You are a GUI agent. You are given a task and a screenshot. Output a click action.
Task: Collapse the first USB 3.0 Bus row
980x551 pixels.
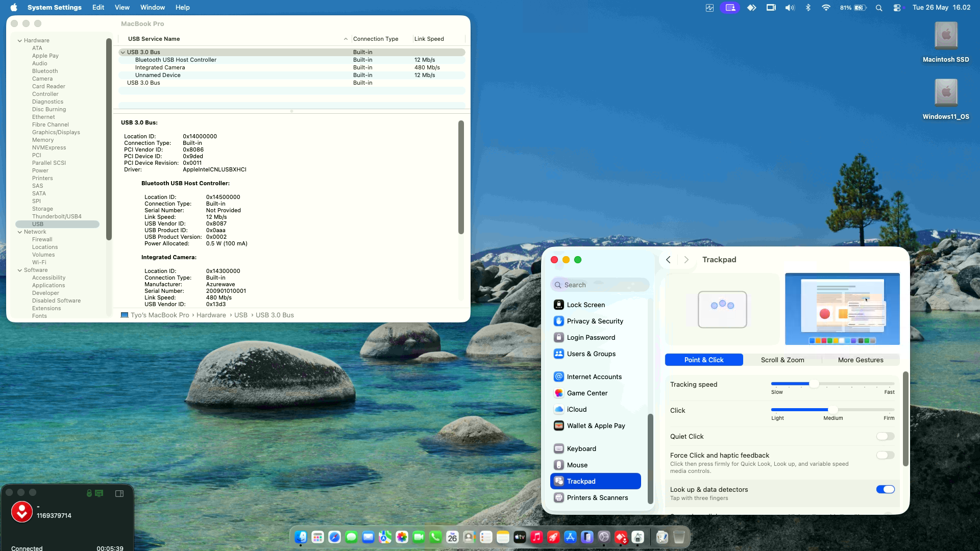[x=122, y=52]
